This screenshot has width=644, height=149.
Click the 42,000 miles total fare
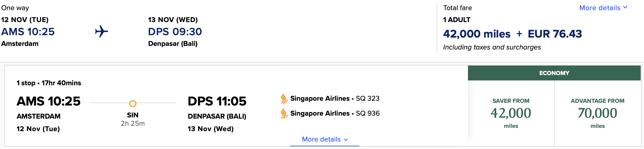[477, 34]
